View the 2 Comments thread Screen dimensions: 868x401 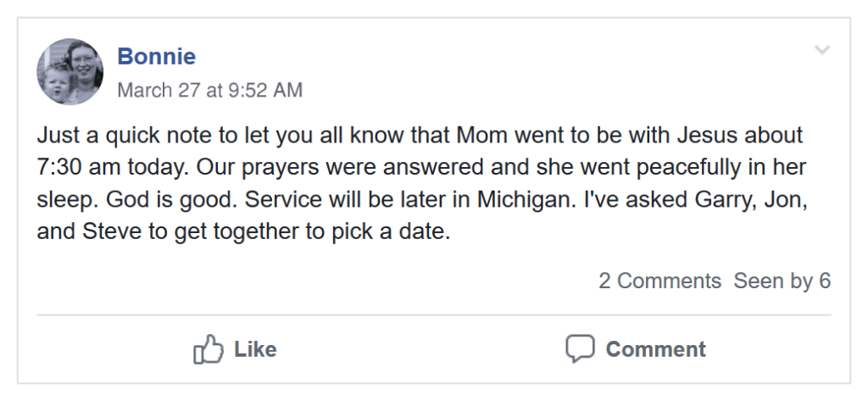coord(659,281)
